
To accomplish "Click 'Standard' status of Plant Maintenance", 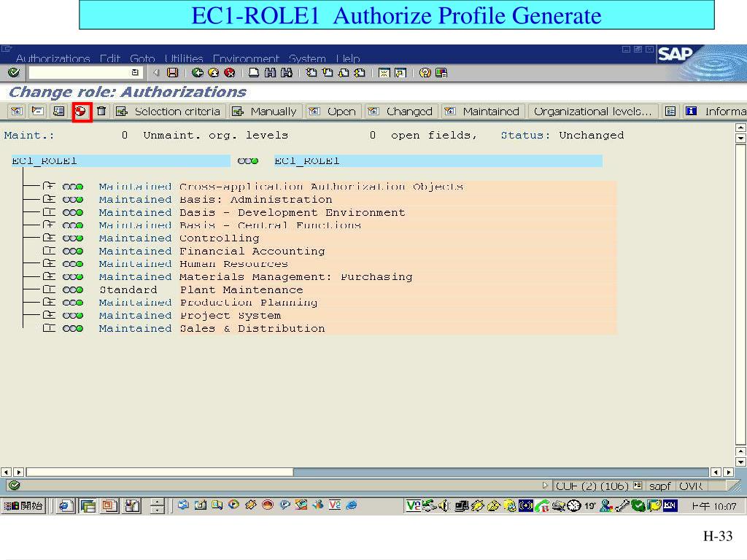I will click(x=128, y=289).
